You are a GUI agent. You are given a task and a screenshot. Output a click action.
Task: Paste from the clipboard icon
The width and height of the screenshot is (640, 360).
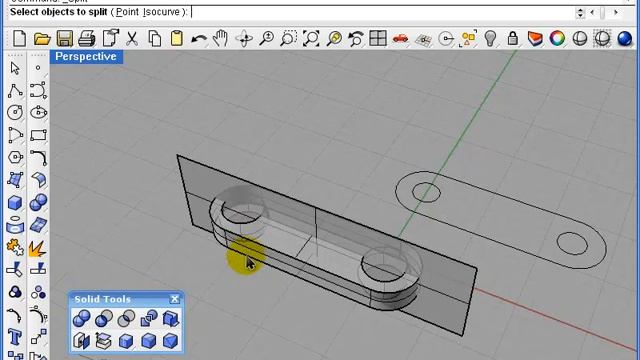pyautogui.click(x=177, y=39)
